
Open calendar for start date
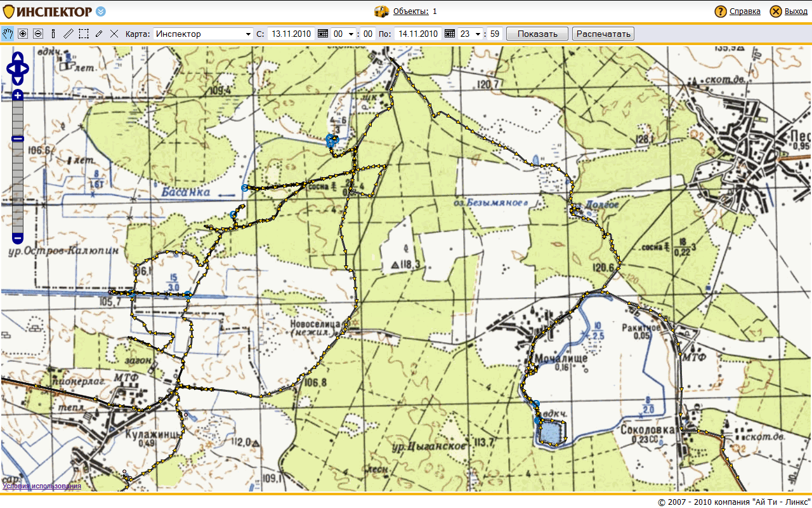point(323,34)
